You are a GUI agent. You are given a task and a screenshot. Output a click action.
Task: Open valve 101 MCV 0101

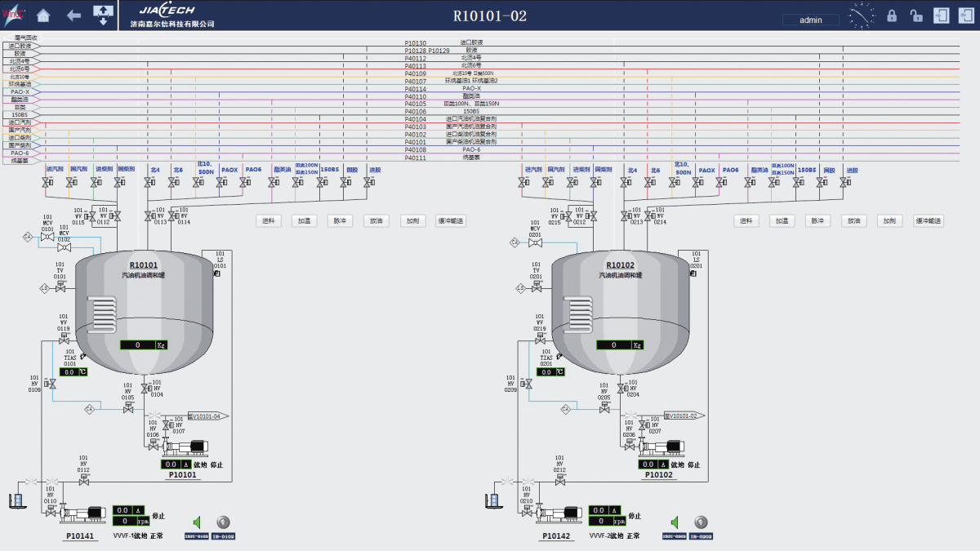[x=47, y=237]
